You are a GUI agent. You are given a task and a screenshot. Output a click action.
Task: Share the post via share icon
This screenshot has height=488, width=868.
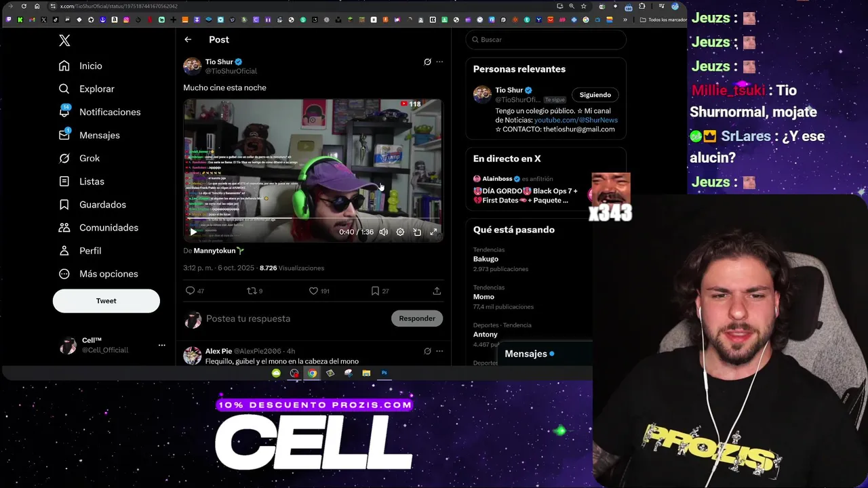click(x=437, y=291)
